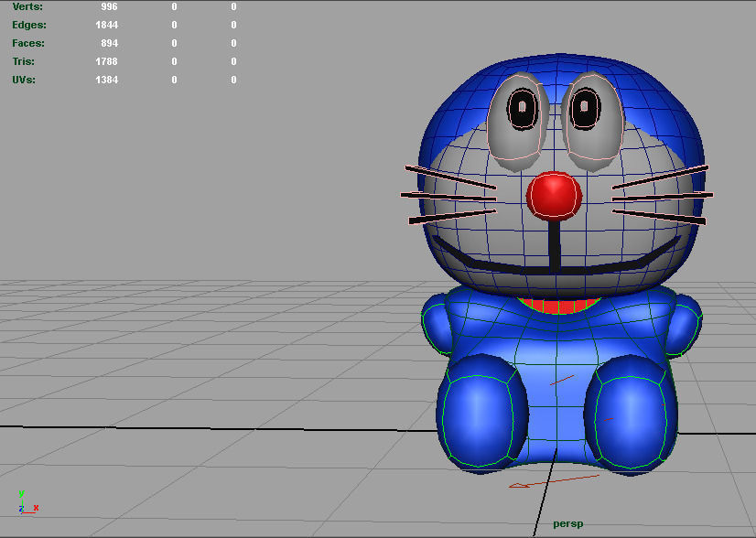Select the red nose sphere on the model
Screen dimensions: 756x538
click(x=554, y=196)
